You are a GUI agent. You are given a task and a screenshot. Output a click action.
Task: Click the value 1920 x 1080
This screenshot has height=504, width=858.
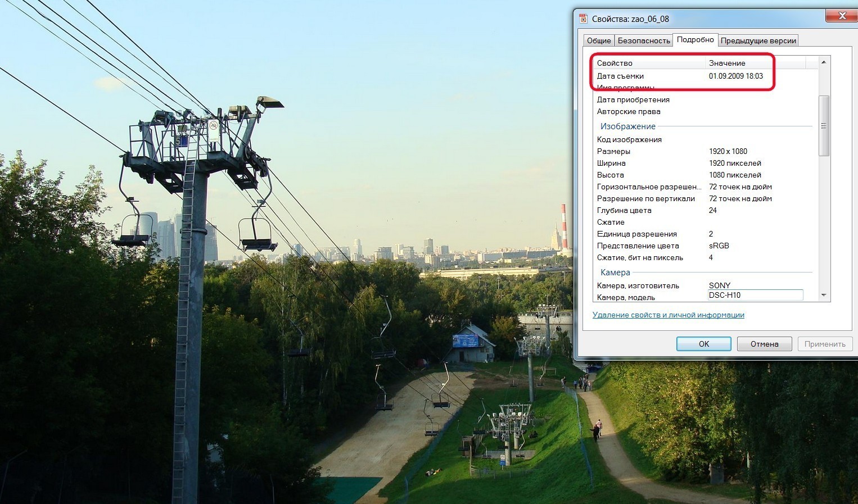click(728, 151)
